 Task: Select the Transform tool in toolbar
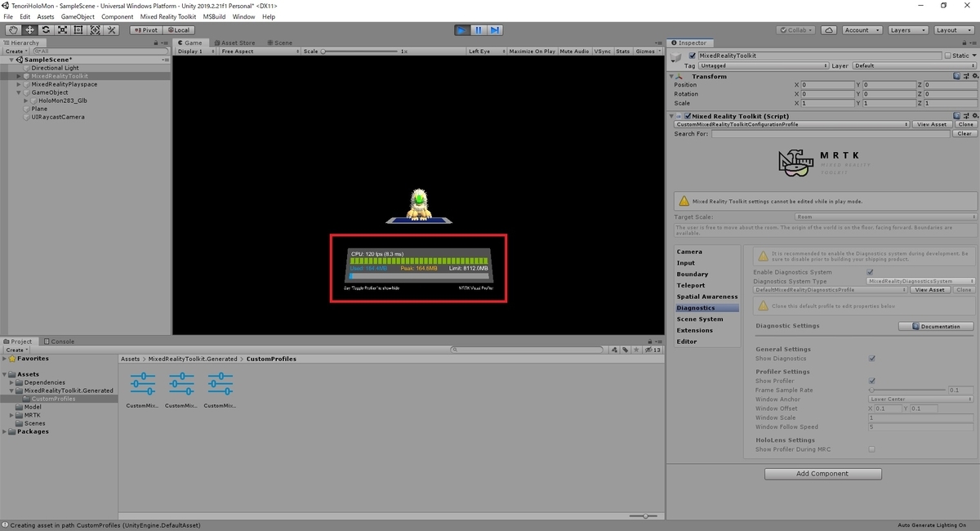(x=95, y=29)
